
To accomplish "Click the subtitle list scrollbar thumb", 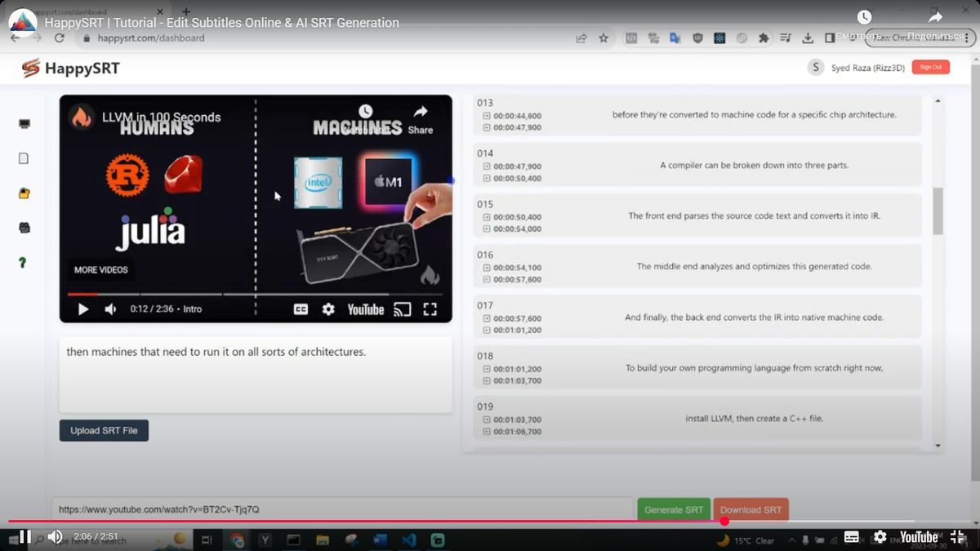I will pyautogui.click(x=938, y=211).
